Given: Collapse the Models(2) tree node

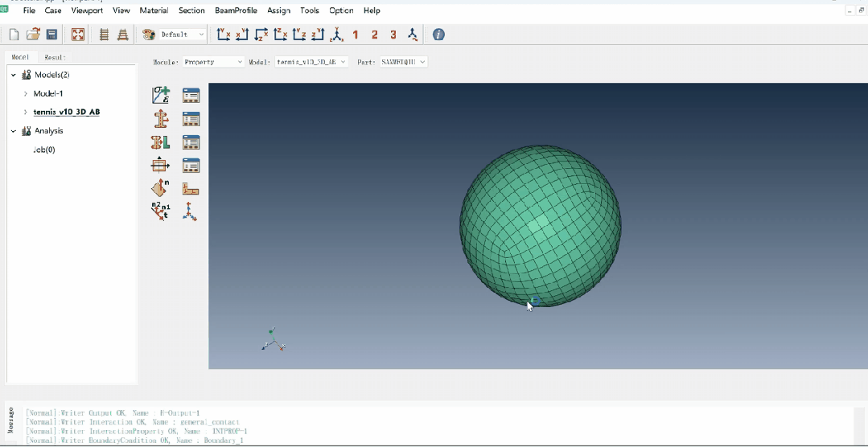Looking at the screenshot, I should pos(14,75).
